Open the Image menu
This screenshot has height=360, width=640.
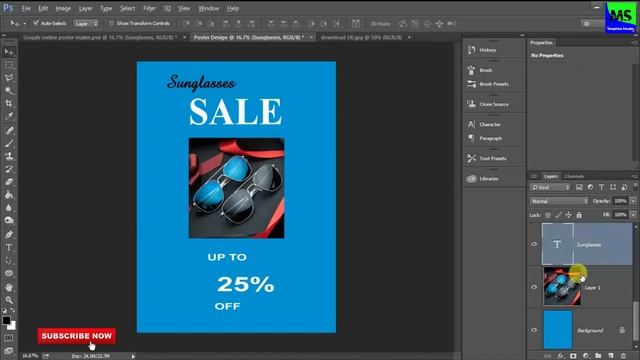pos(63,8)
